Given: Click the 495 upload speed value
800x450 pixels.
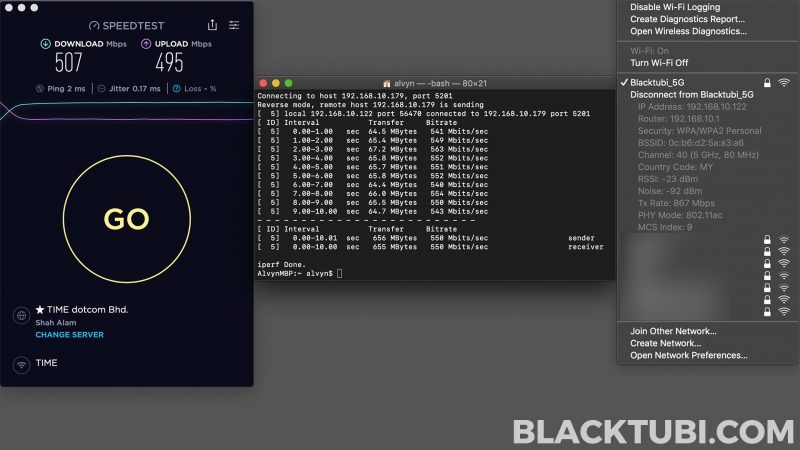Looking at the screenshot, I should [x=169, y=63].
